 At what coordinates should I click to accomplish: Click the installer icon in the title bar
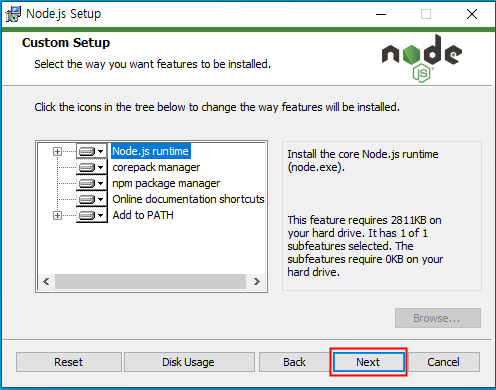click(13, 14)
